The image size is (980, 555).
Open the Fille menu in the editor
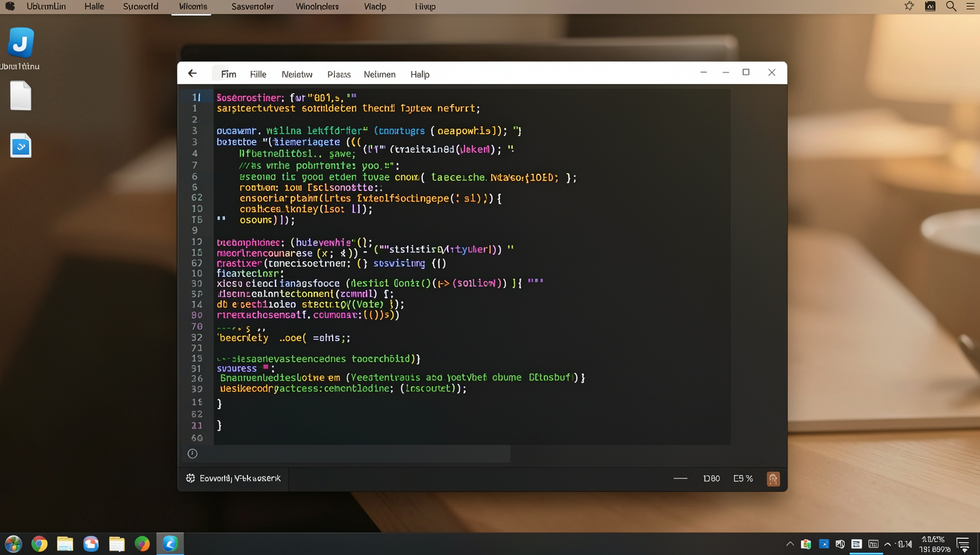point(258,74)
